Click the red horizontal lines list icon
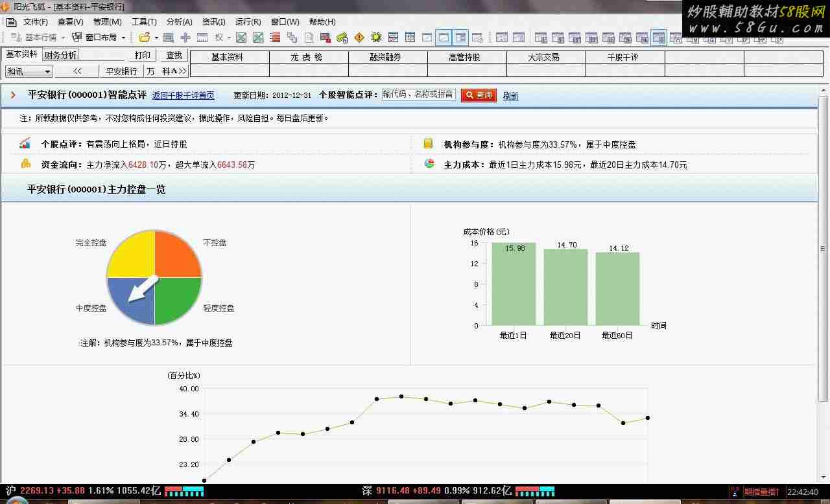The height and width of the screenshot is (504, 830). coord(275,38)
